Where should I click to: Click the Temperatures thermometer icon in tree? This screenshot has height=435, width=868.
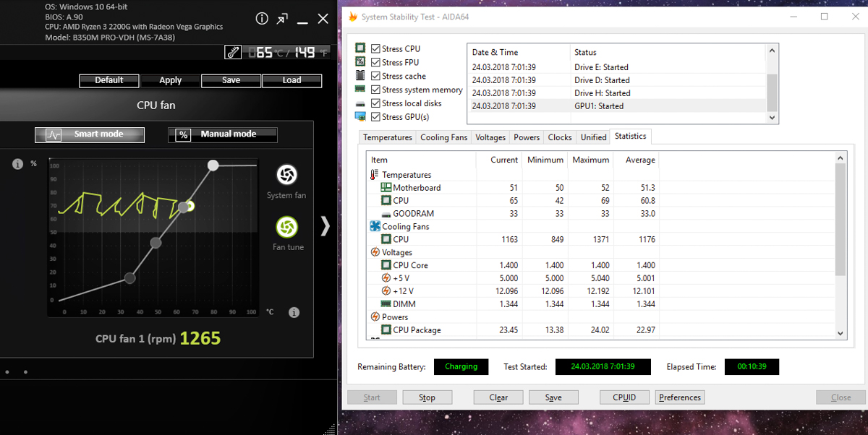click(x=375, y=175)
